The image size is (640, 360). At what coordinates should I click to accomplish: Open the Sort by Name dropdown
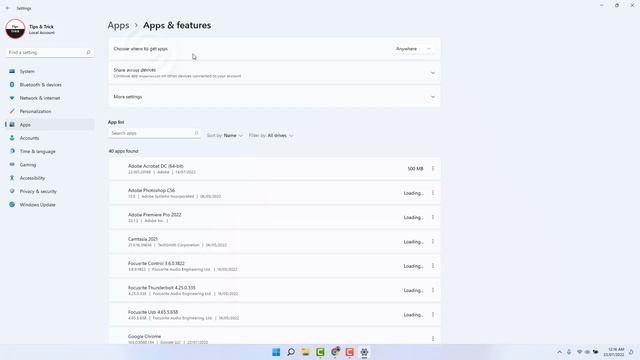224,136
